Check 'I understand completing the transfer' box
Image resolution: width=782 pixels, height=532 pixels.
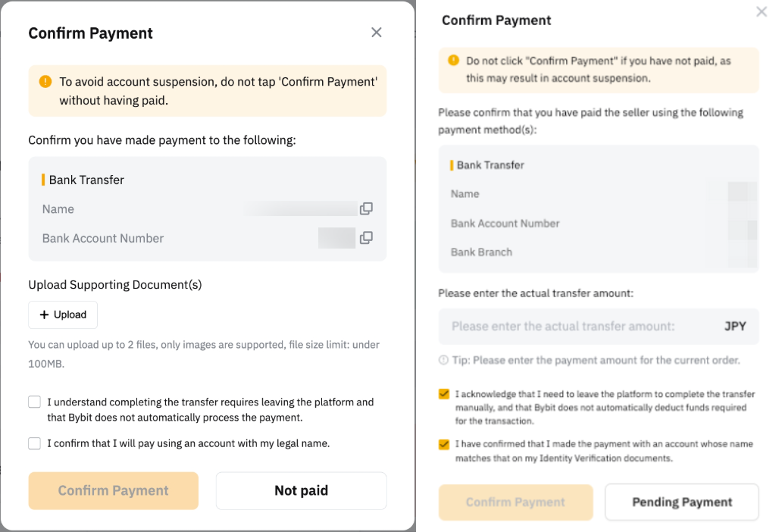[x=34, y=402]
